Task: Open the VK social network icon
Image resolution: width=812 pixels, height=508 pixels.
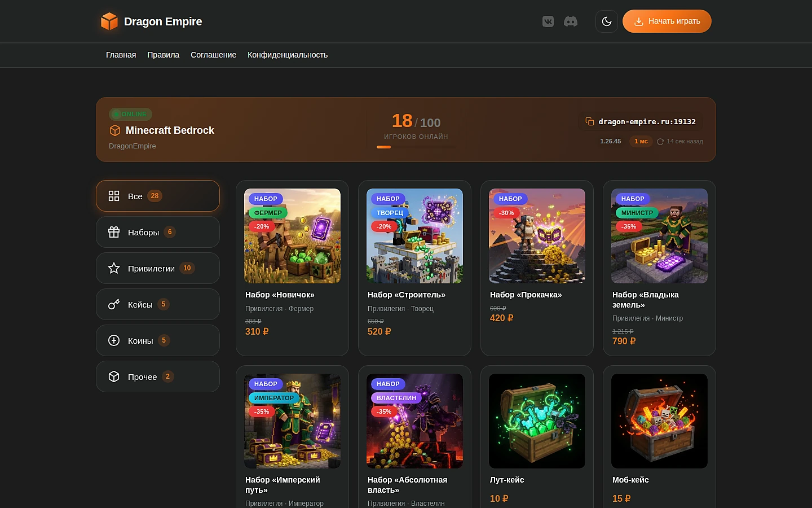Action: click(548, 21)
